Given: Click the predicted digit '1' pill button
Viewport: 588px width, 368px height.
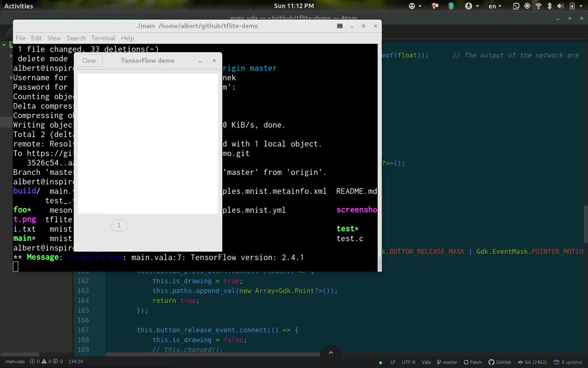Looking at the screenshot, I should pos(119,225).
